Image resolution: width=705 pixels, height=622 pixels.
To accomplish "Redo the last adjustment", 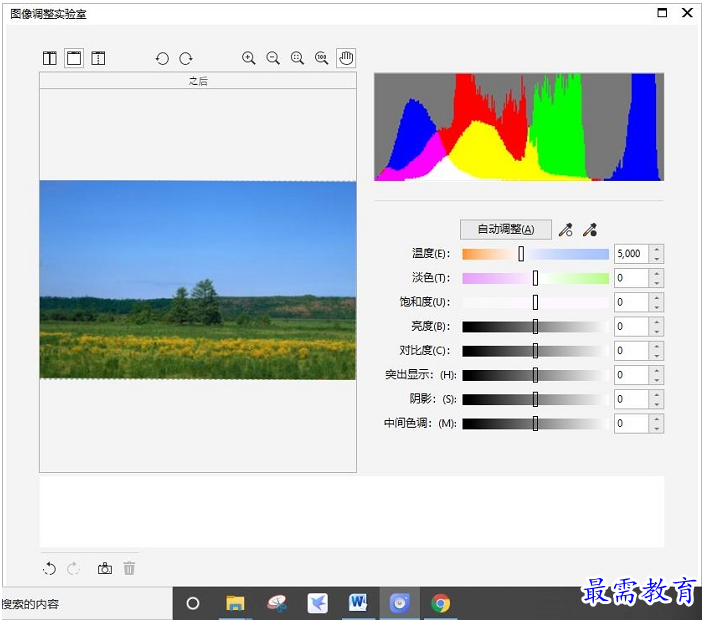I will pos(73,569).
